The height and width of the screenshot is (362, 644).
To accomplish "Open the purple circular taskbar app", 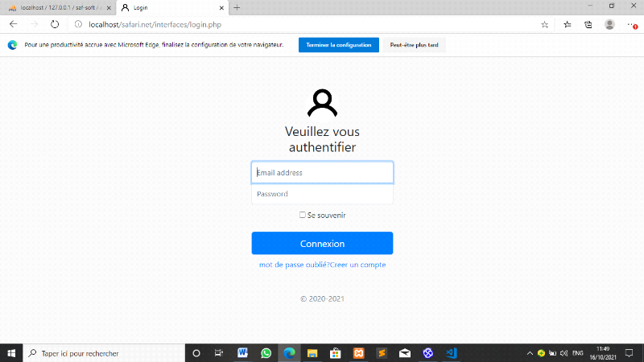I will 428,353.
